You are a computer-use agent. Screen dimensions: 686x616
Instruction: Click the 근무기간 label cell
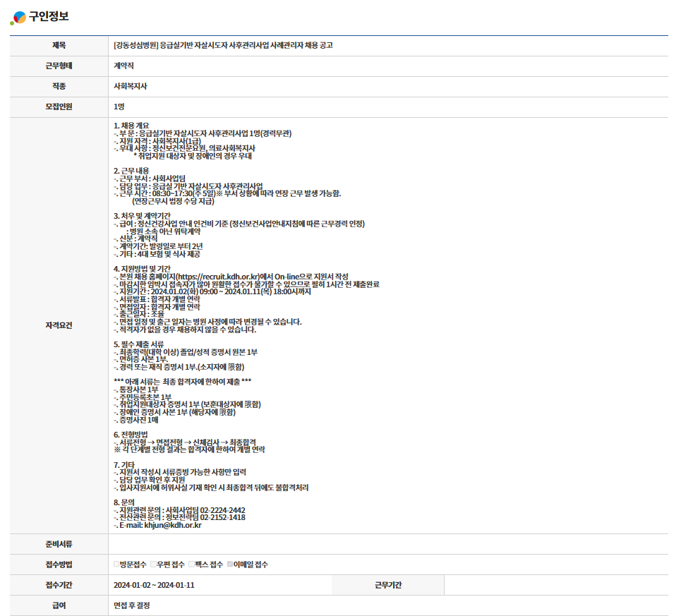(x=387, y=585)
